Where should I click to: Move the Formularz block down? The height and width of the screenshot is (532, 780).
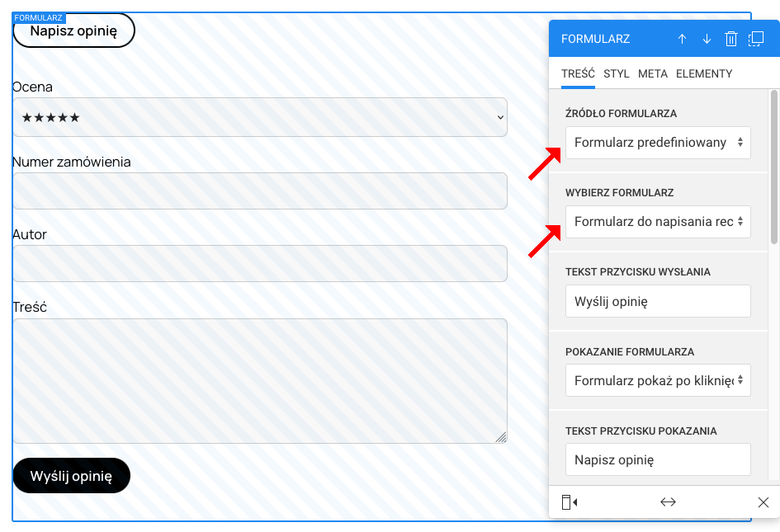click(707, 39)
